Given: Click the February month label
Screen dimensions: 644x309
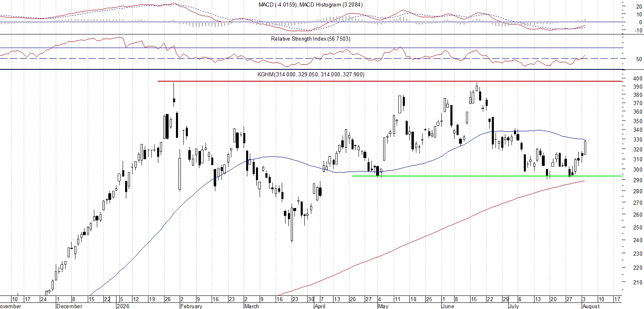Looking at the screenshot, I should tap(192, 306).
